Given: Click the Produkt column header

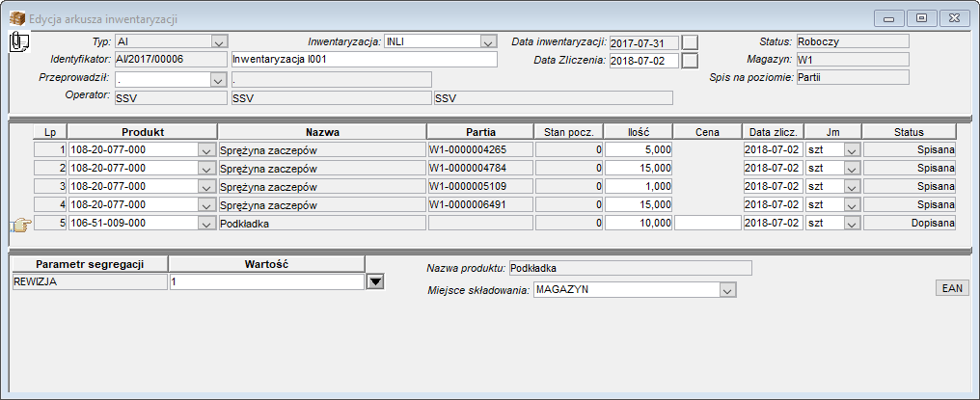Looking at the screenshot, I should (x=143, y=132).
